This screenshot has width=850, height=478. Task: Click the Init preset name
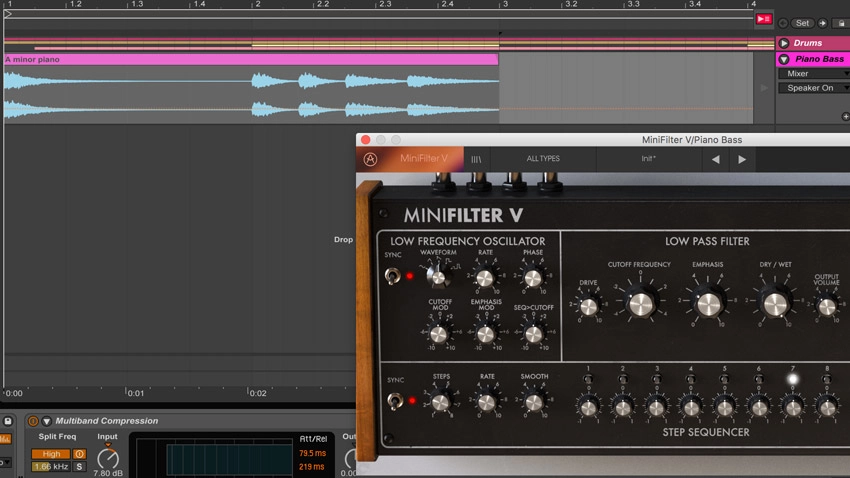click(648, 159)
